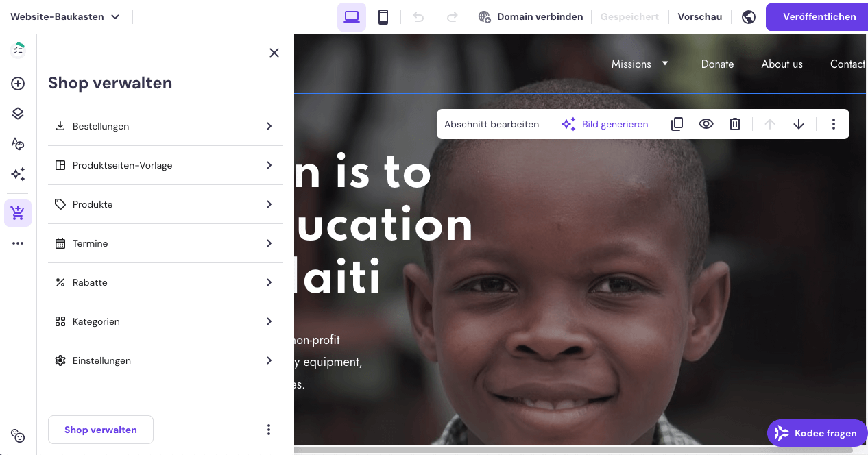Move section down with arrow icon
This screenshot has width=868, height=455.
(799, 124)
